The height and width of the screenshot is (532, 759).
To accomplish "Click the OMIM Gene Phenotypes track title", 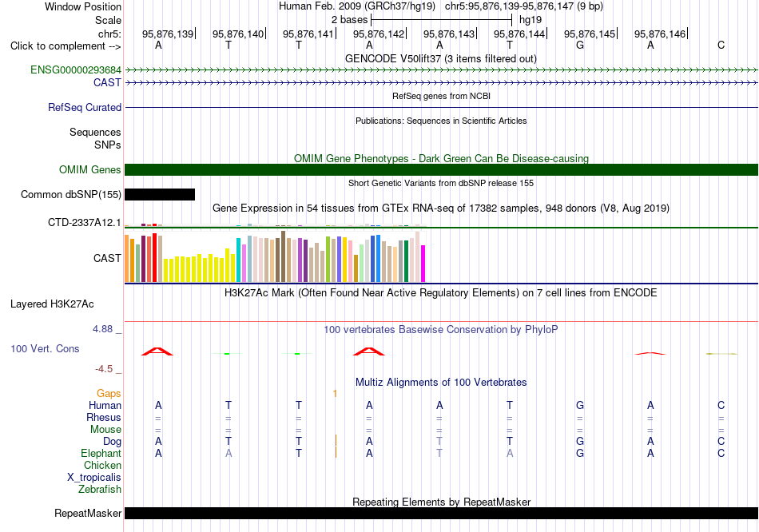I will click(x=441, y=158).
